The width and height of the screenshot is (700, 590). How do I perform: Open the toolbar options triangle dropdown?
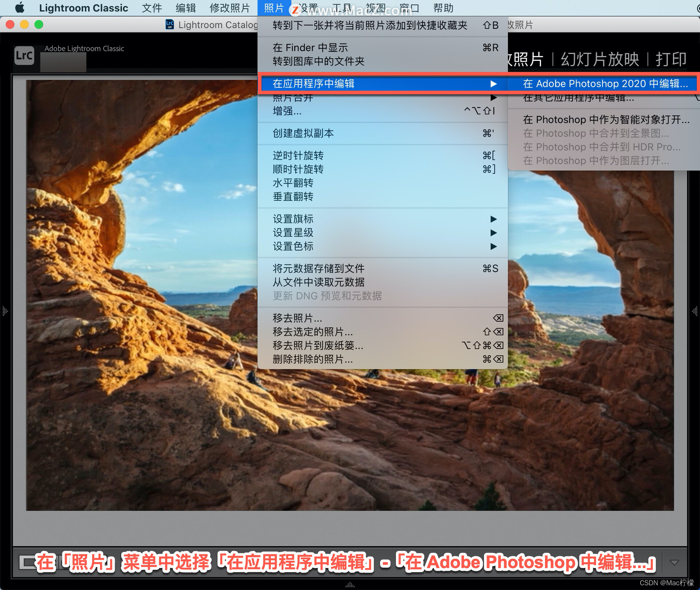coord(674,562)
